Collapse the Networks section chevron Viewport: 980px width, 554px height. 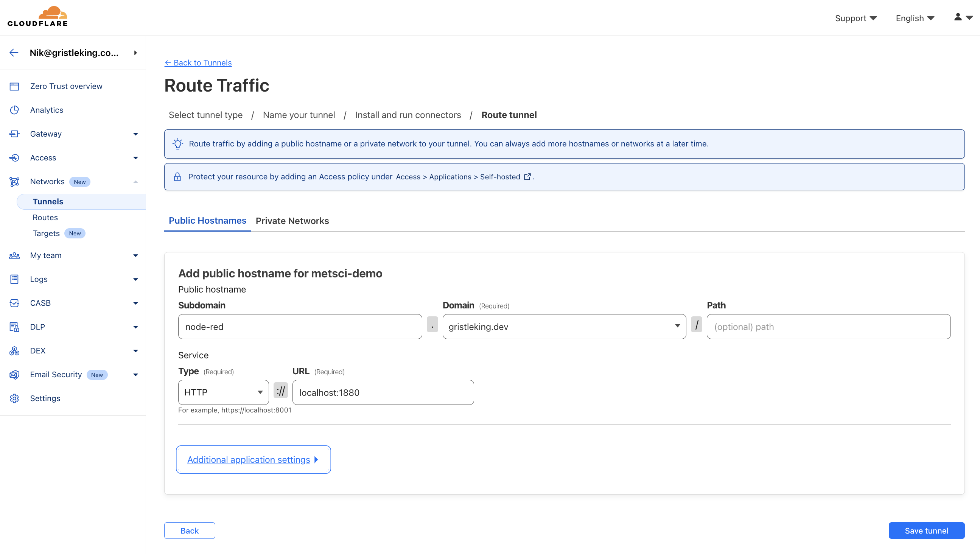pyautogui.click(x=135, y=182)
